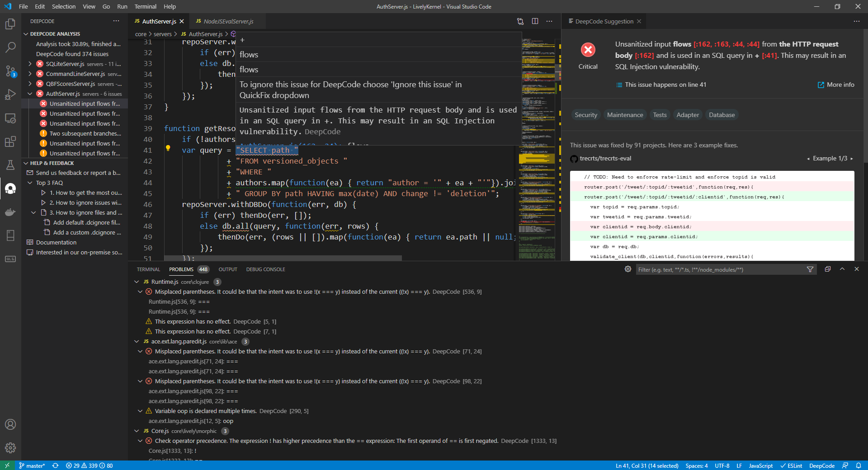Open the Docker extension in the sidebar
868x470 pixels.
click(x=10, y=212)
